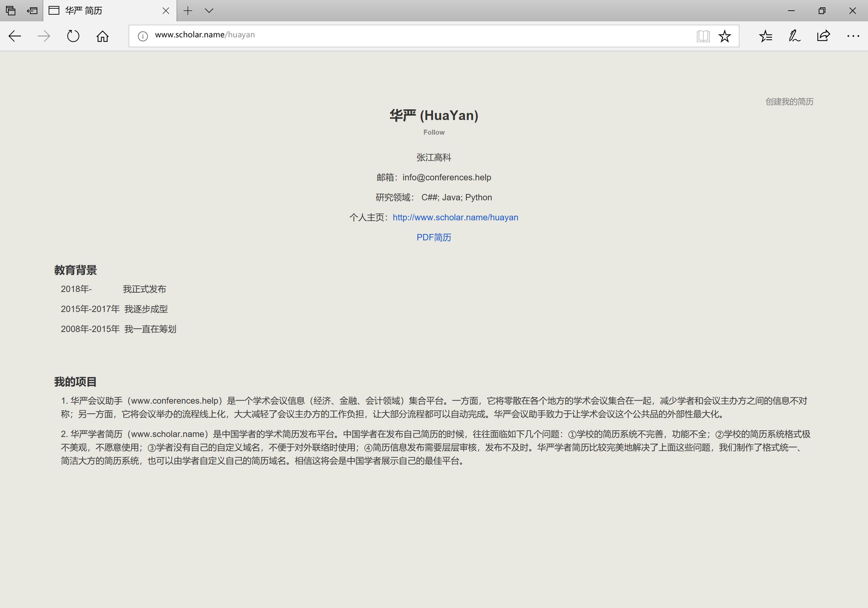Click the 教育背景 section heading
The image size is (868, 608).
(x=76, y=270)
